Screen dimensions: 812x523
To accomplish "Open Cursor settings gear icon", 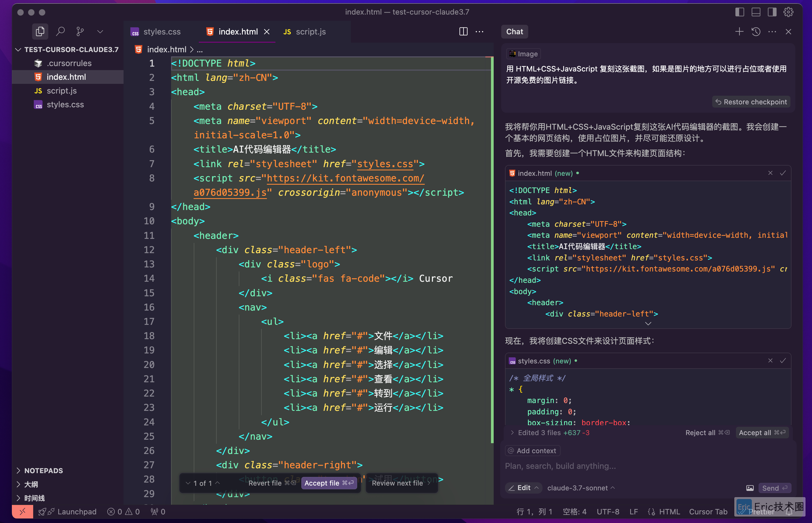I will [788, 12].
